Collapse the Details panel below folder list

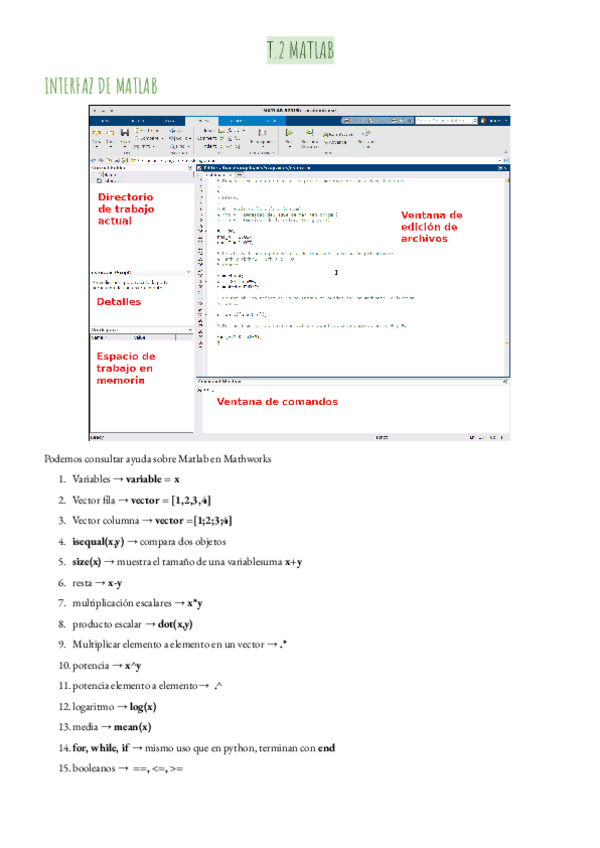(190, 272)
